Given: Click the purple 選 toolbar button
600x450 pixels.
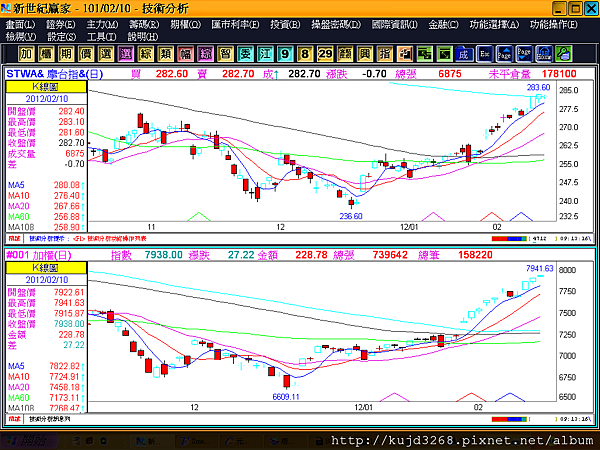Looking at the screenshot, I should click(126, 54).
